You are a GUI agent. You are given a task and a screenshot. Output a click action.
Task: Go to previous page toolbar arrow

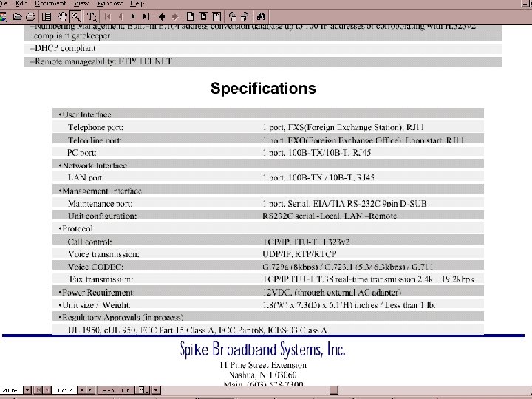tap(120, 16)
